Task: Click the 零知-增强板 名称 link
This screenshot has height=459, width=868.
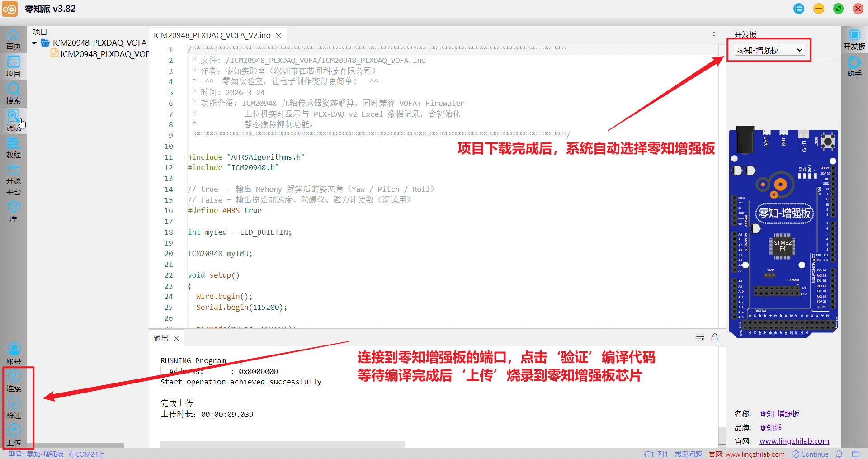Action: click(779, 414)
